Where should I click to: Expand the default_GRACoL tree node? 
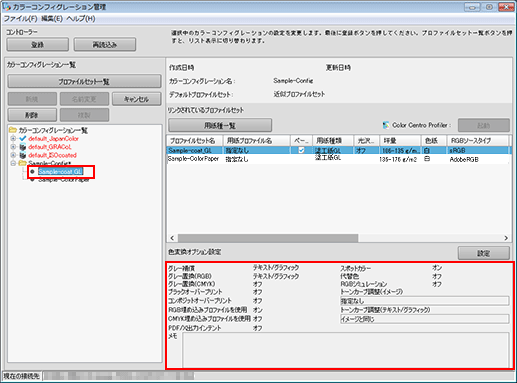coord(13,147)
